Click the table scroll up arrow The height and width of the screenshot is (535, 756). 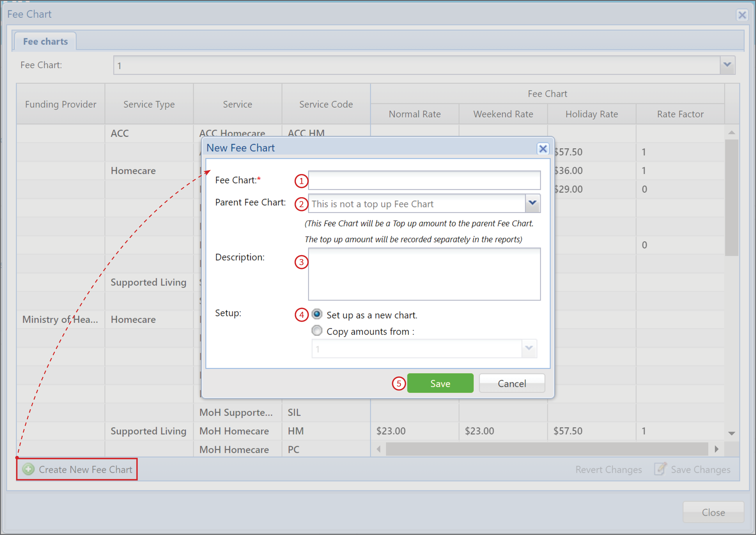[x=732, y=132]
